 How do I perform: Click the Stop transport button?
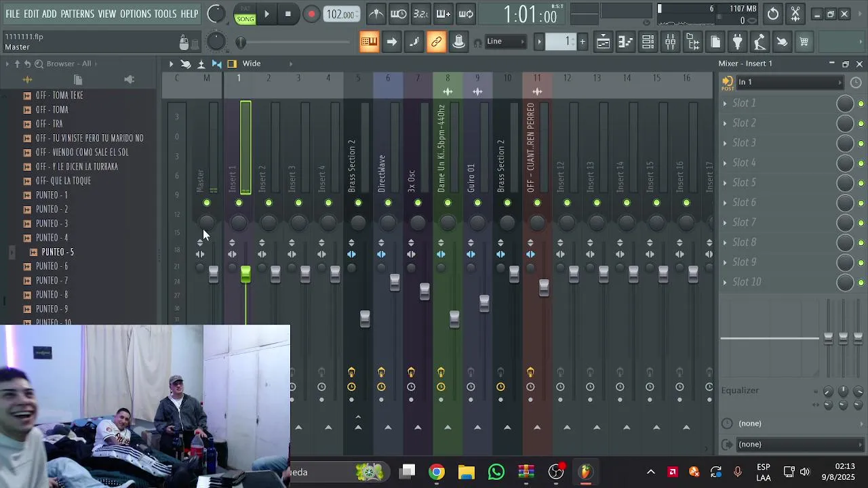(x=288, y=14)
